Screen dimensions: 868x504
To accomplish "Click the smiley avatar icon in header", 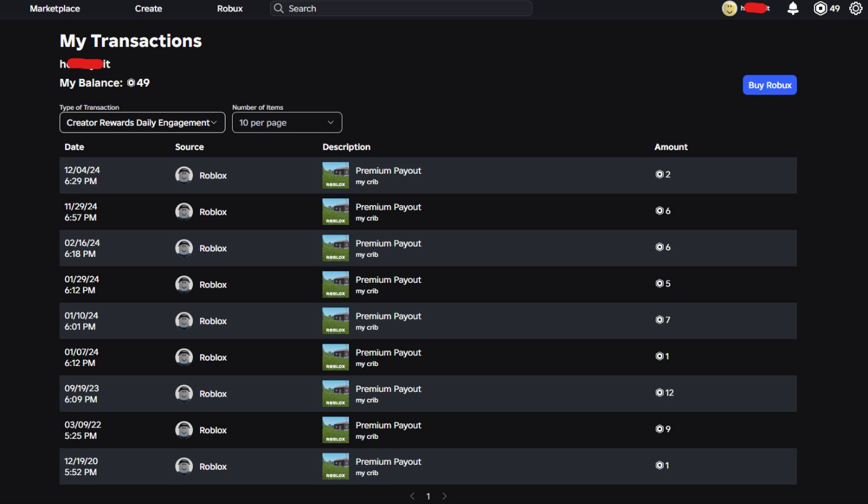I will [x=729, y=8].
